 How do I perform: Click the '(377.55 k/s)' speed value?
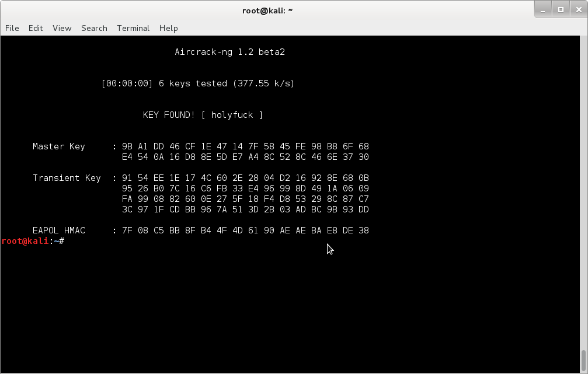pyautogui.click(x=263, y=83)
